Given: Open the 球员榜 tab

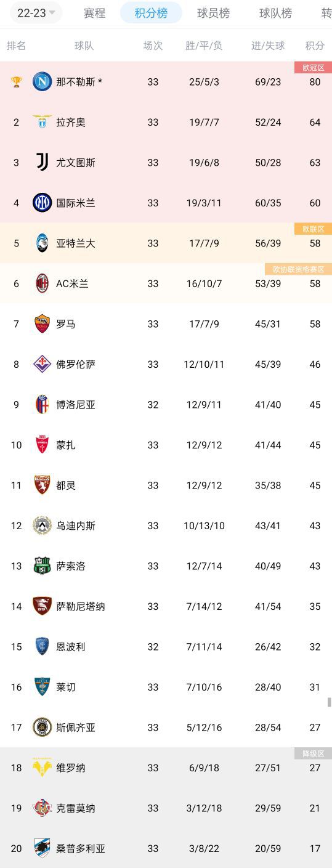Looking at the screenshot, I should [213, 13].
